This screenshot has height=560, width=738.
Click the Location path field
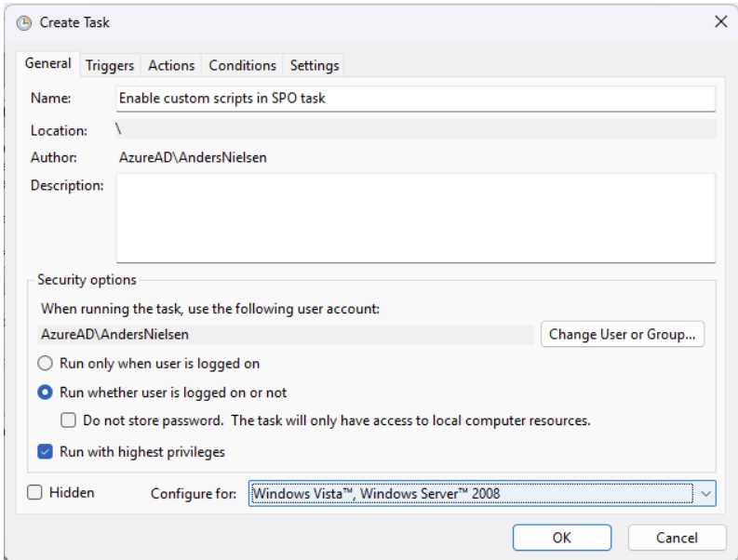tap(415, 129)
